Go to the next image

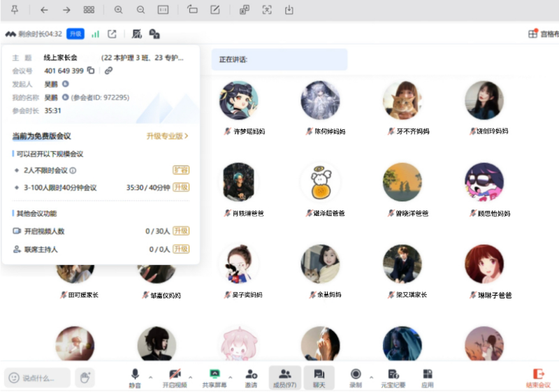point(66,10)
